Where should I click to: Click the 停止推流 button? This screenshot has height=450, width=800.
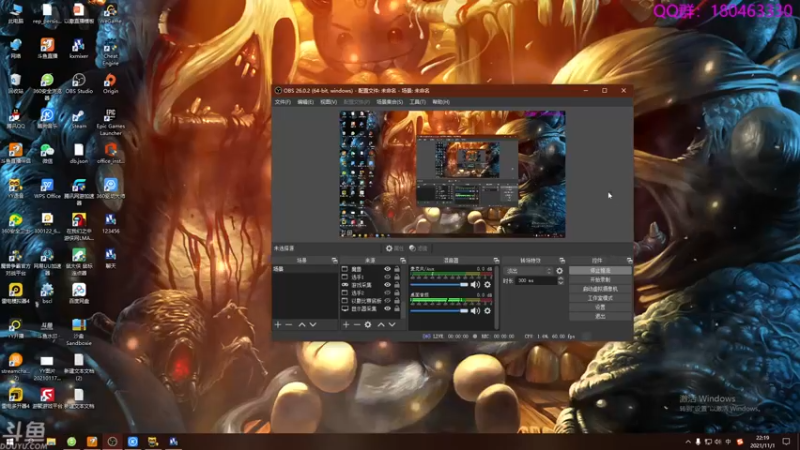[600, 271]
